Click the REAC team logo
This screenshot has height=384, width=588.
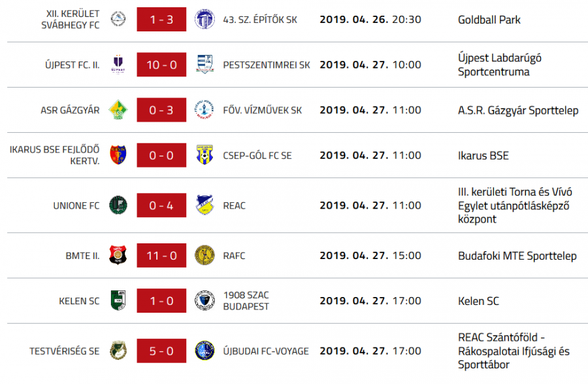[204, 205]
